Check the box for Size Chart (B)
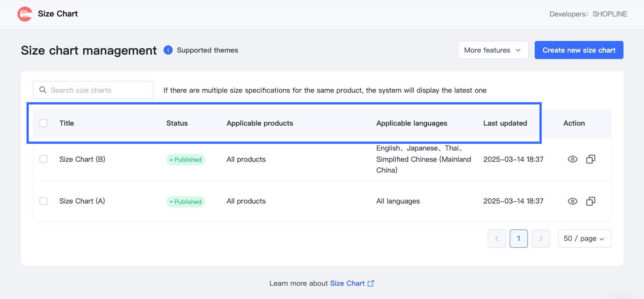644x299 pixels. coord(44,159)
